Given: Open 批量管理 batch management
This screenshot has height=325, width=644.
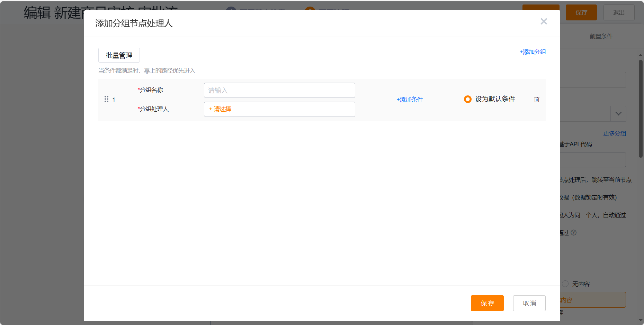Looking at the screenshot, I should [119, 55].
